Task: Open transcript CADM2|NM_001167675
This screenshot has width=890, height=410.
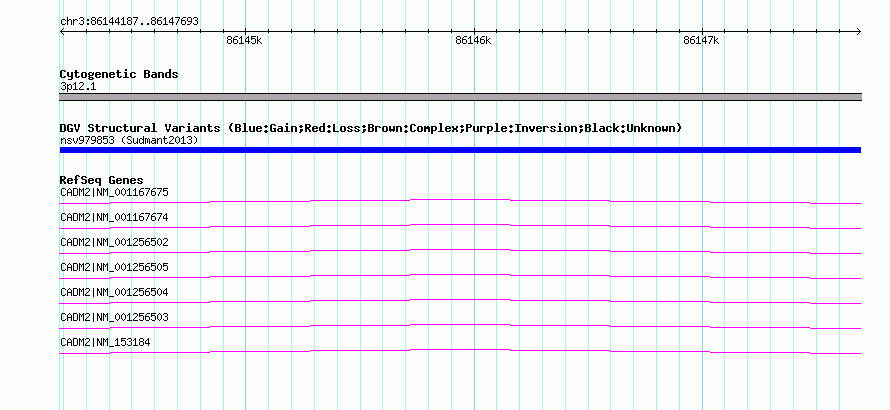Action: coord(114,193)
